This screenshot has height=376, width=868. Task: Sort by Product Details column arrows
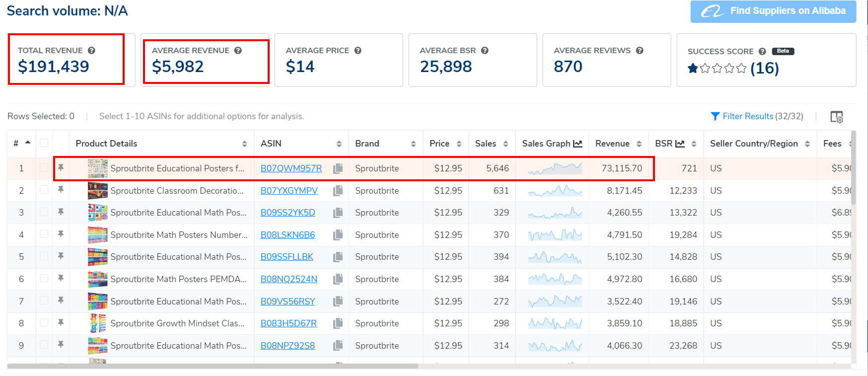tap(244, 144)
